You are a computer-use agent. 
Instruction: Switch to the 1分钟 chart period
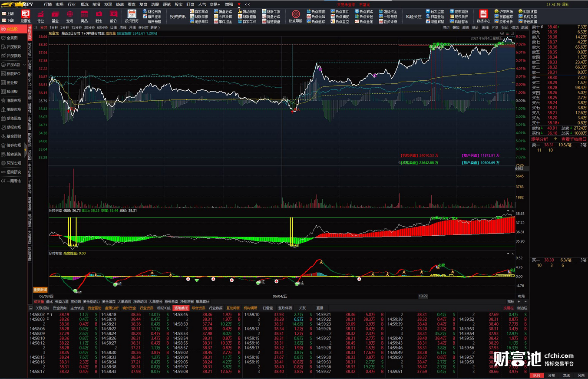tap(54, 27)
